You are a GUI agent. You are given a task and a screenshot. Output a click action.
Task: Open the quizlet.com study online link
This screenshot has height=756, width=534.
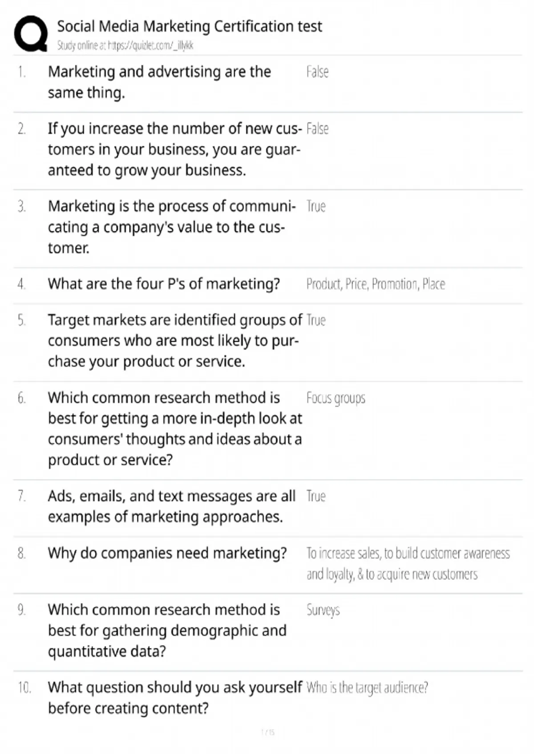pyautogui.click(x=125, y=45)
